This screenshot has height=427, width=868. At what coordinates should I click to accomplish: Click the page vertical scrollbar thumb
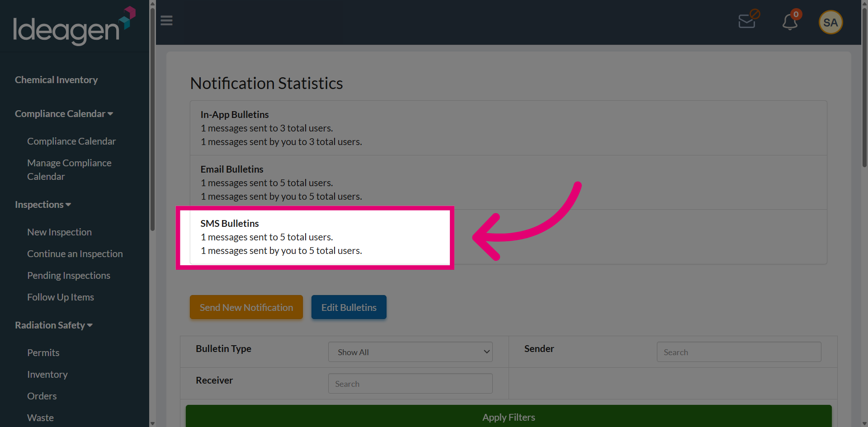864,88
